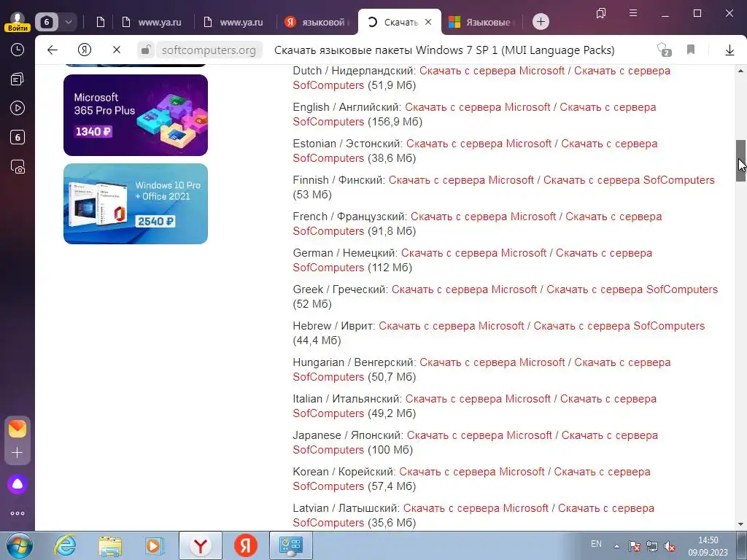Screen dimensions: 747x560
Task: Download French pack from Microsoft server
Action: 483,217
